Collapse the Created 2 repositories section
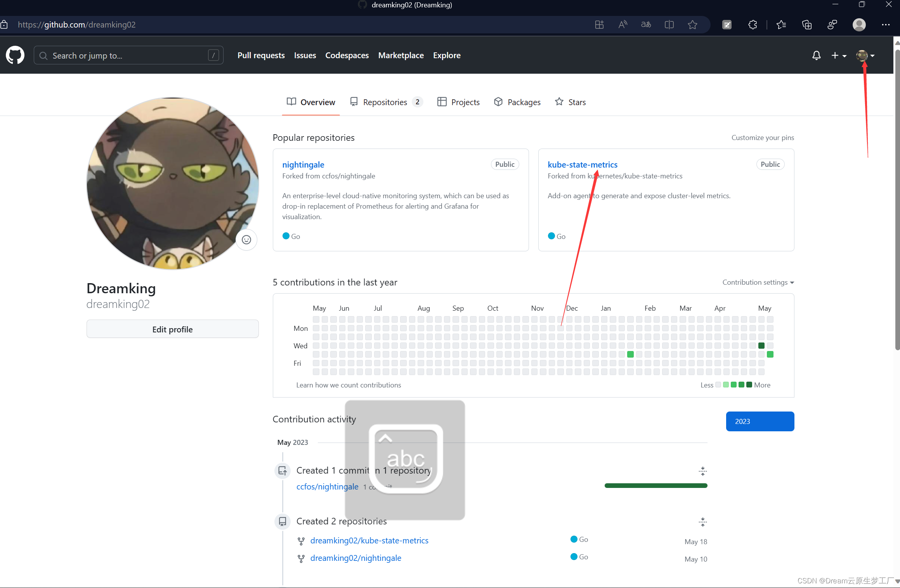The width and height of the screenshot is (900, 588). pos(702,522)
